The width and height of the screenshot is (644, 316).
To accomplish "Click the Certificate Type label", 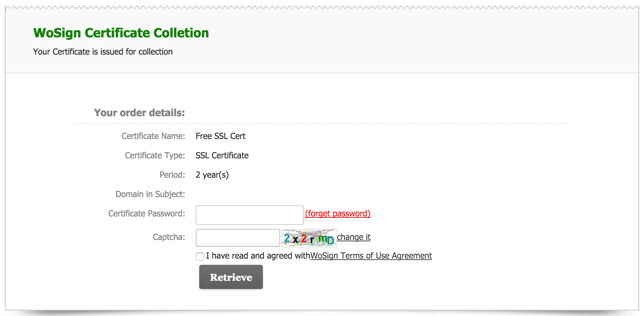I will pos(155,156).
